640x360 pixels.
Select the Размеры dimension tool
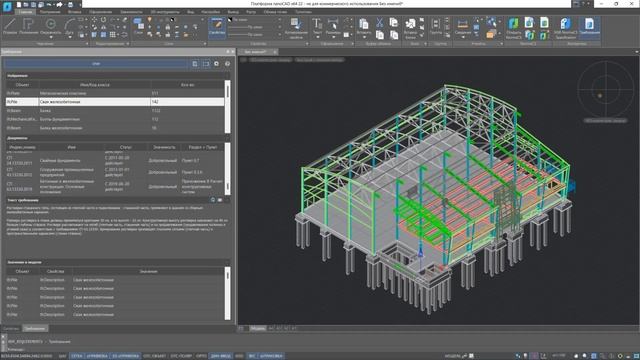[333, 26]
